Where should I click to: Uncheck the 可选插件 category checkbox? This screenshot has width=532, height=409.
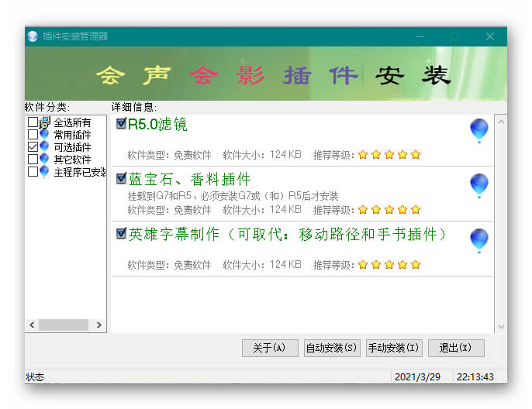[33, 146]
